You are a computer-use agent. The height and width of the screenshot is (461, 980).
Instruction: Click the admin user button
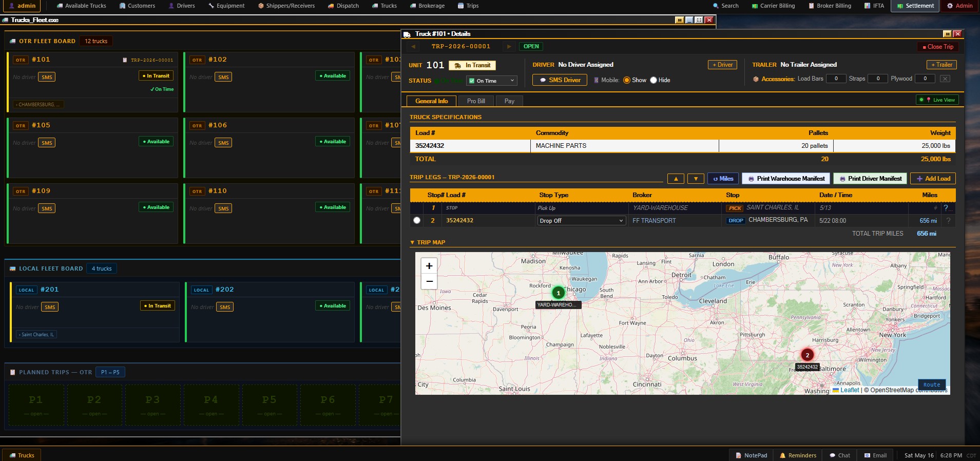(22, 6)
